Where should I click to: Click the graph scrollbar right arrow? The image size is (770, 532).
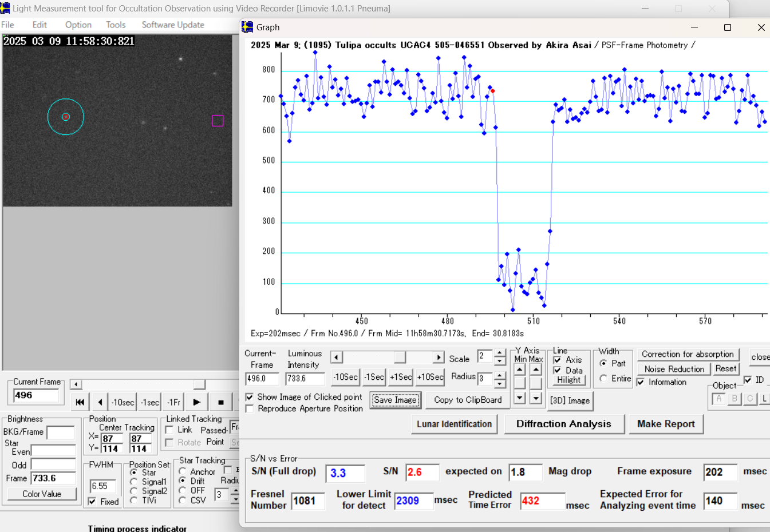click(439, 358)
